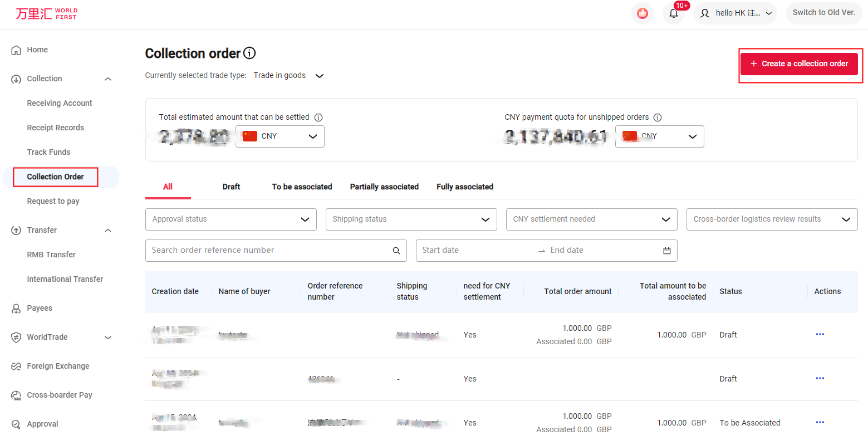Click the search magnifier icon

396,251
